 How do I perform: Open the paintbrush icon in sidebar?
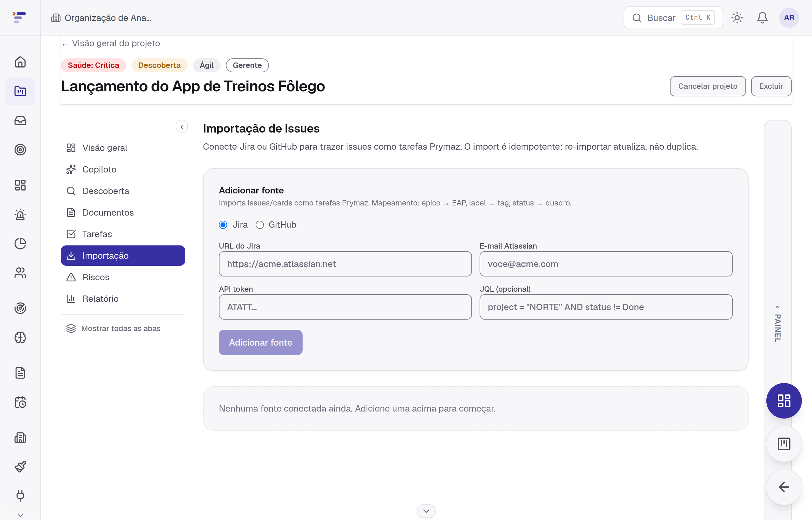(20, 467)
